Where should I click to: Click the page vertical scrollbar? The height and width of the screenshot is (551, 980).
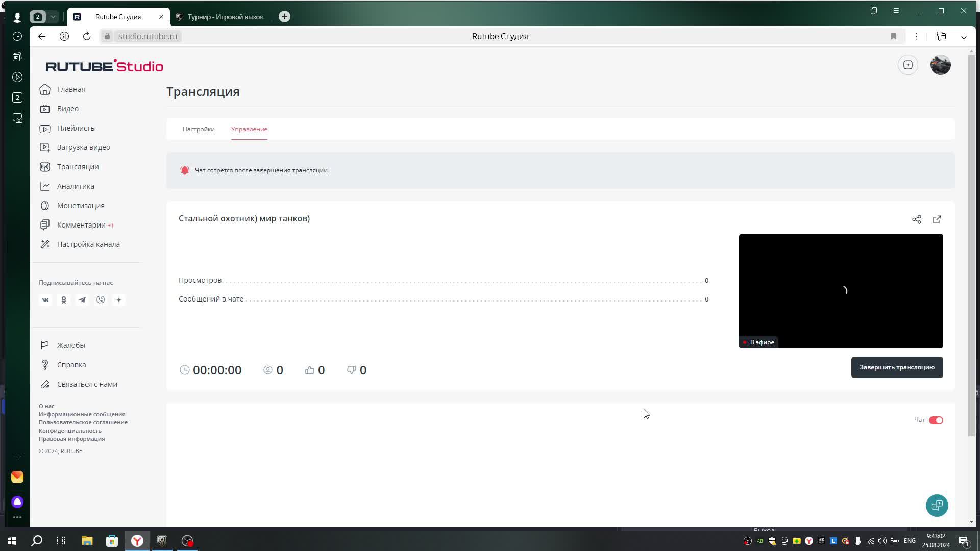coord(971,245)
